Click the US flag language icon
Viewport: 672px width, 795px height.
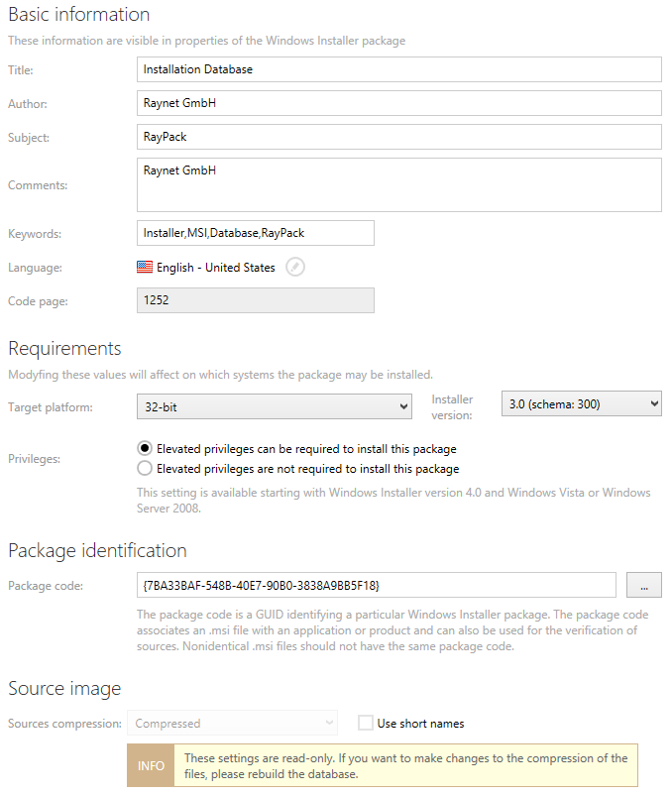(145, 268)
